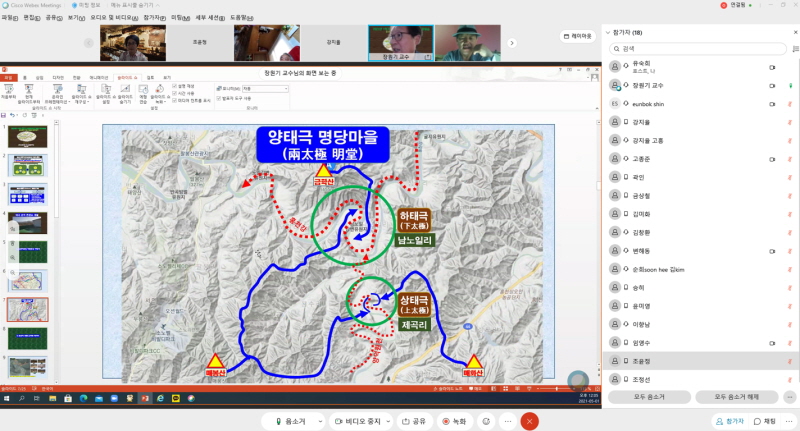Toggle the 참가자 participants panel button
This screenshot has width=800, height=431.
[x=730, y=421]
